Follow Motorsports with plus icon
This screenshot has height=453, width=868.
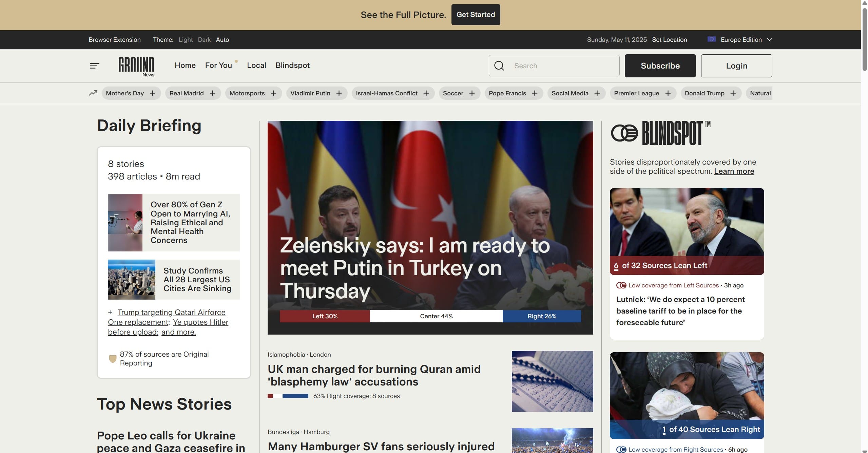[x=273, y=93]
